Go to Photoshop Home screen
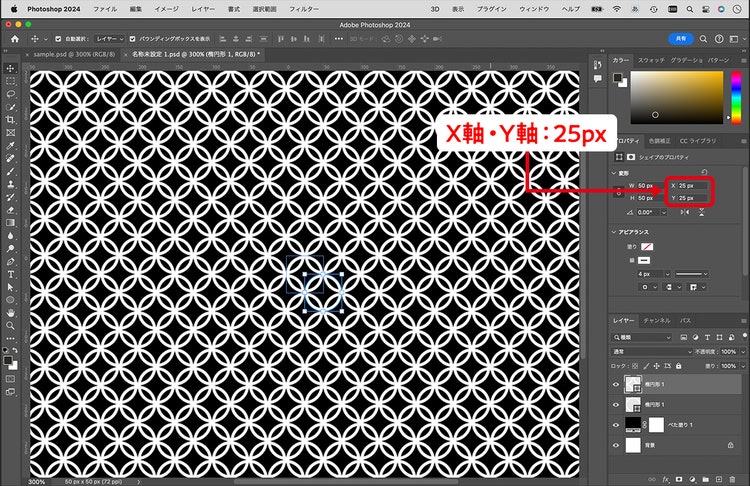This screenshot has height=486, width=750. pos(15,39)
